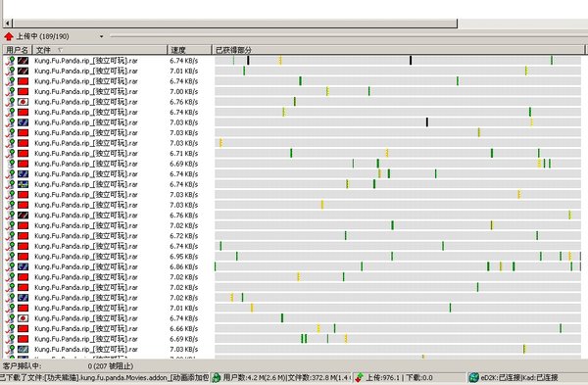
Task: Select the file name in the 6.71 KB/s row
Action: (86, 154)
